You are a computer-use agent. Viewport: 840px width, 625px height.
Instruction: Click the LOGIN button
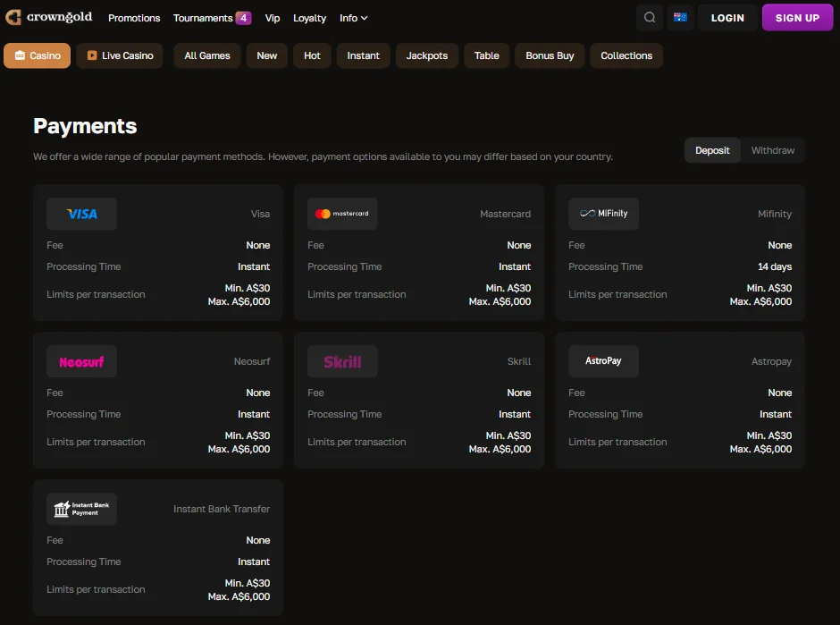tap(727, 17)
